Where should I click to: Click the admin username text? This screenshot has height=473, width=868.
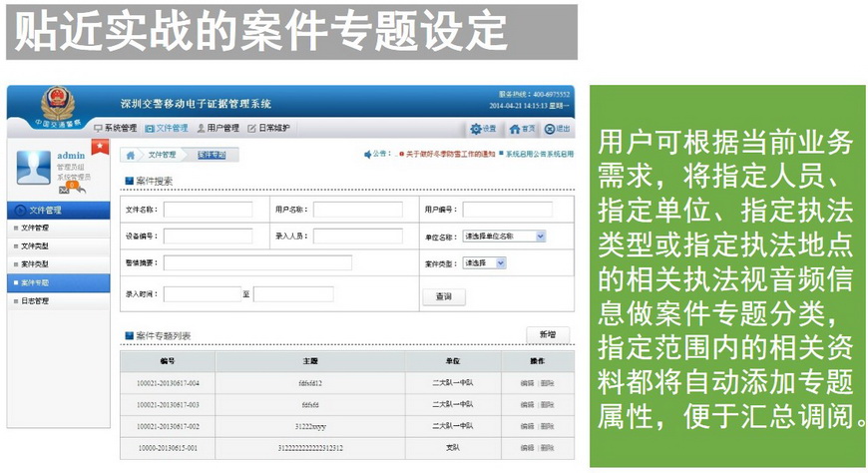pyautogui.click(x=71, y=156)
